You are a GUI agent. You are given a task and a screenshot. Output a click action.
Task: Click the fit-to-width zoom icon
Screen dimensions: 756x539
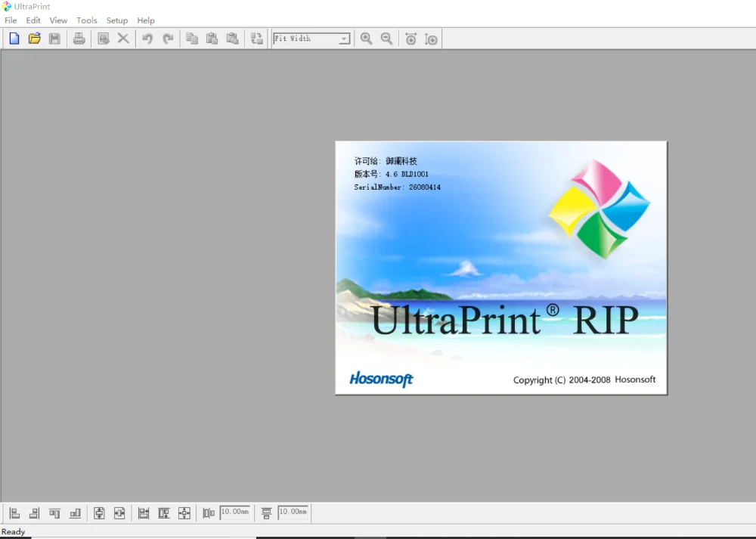(411, 39)
